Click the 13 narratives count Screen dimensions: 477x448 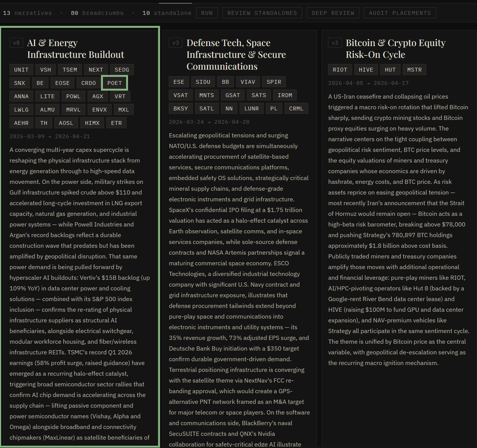[x=27, y=13]
